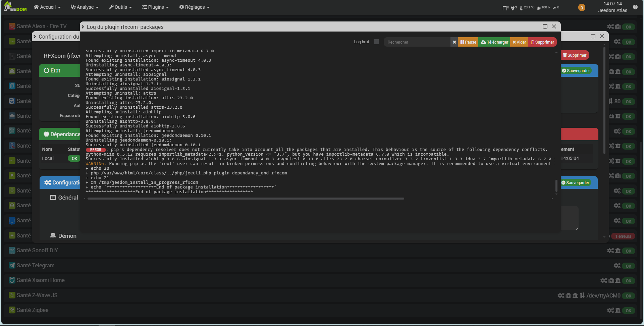Expand the Santé Alexa - Fire TV panel
The height and width of the screenshot is (326, 644).
tap(42, 26)
